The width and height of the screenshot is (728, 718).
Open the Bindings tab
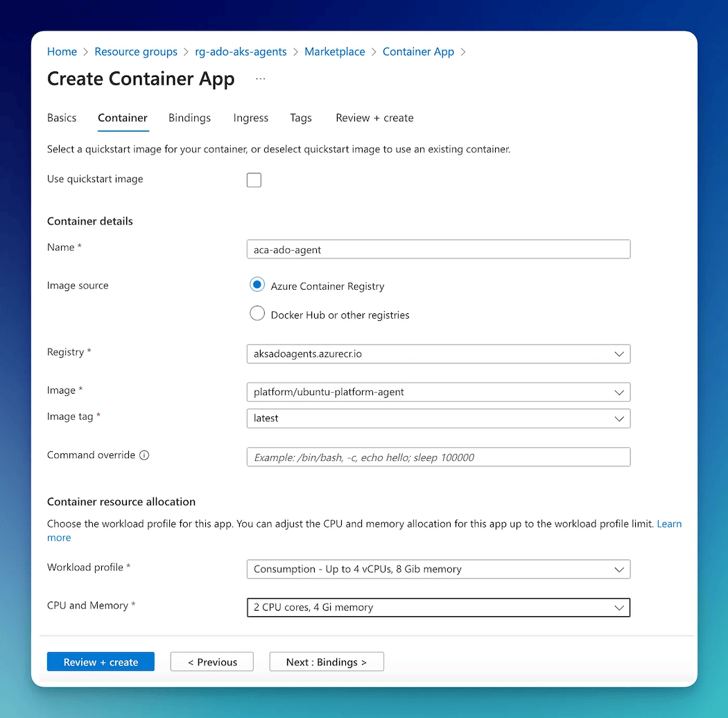(189, 118)
